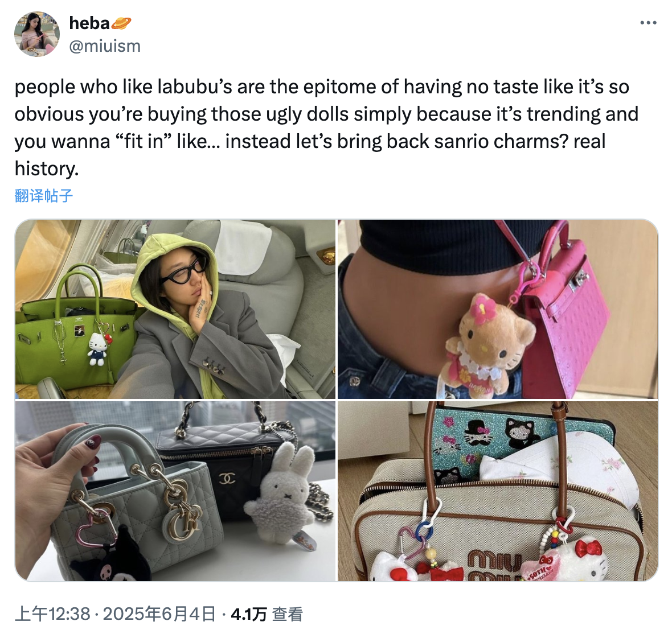Open the pink Kelly bag plush photo
672x642 pixels.
pyautogui.click(x=498, y=309)
